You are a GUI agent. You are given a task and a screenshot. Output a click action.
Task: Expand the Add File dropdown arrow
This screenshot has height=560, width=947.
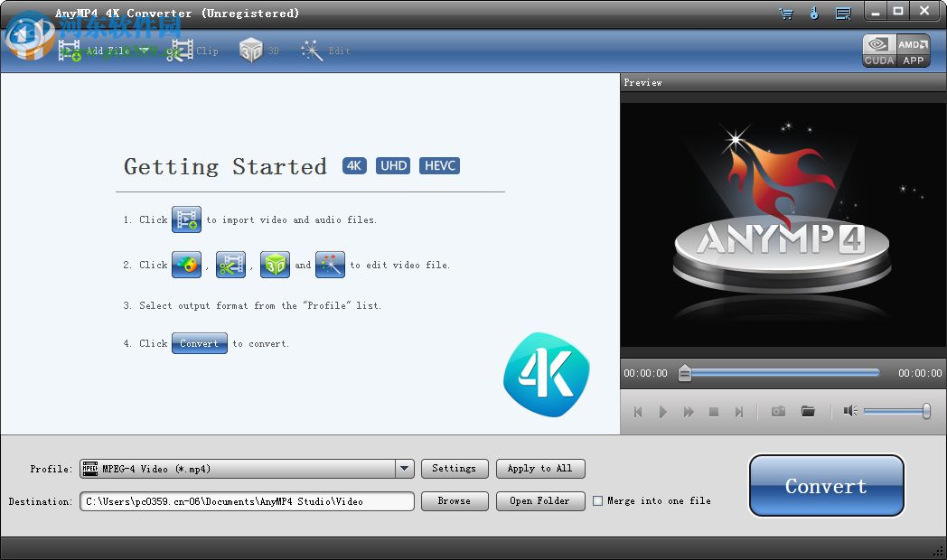(x=143, y=51)
